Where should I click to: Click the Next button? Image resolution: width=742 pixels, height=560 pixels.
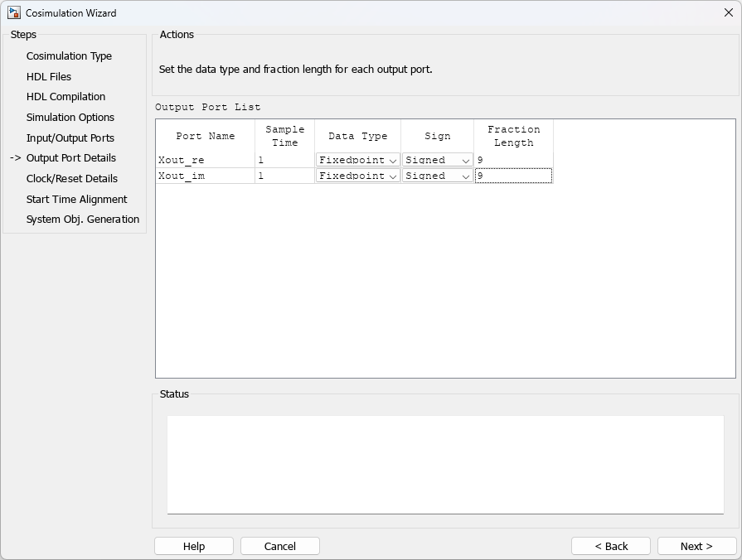(696, 546)
